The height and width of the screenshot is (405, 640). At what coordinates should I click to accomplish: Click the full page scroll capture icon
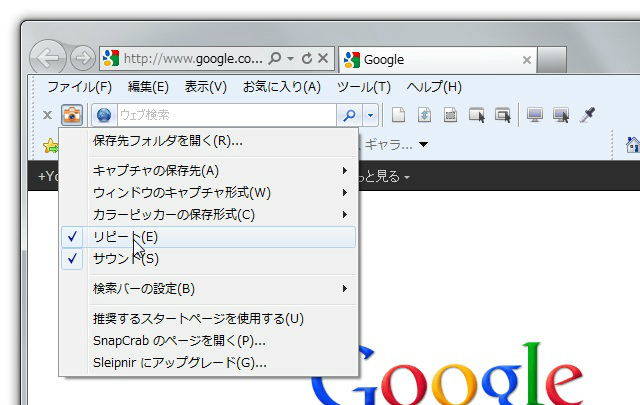click(424, 115)
